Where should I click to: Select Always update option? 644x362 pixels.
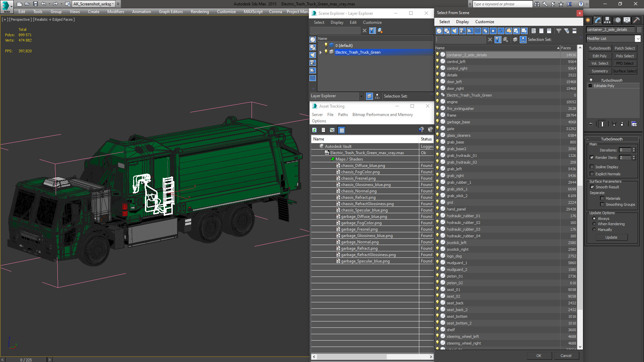click(x=594, y=219)
